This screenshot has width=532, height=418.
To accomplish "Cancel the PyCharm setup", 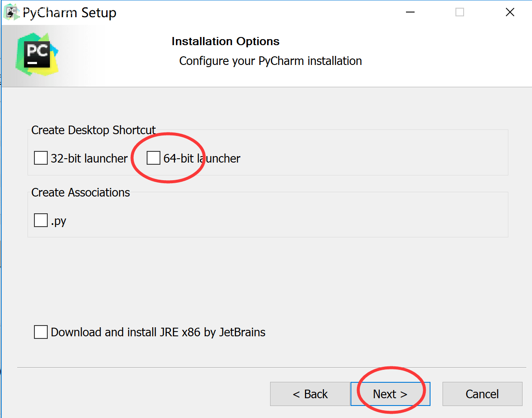I will click(482, 394).
